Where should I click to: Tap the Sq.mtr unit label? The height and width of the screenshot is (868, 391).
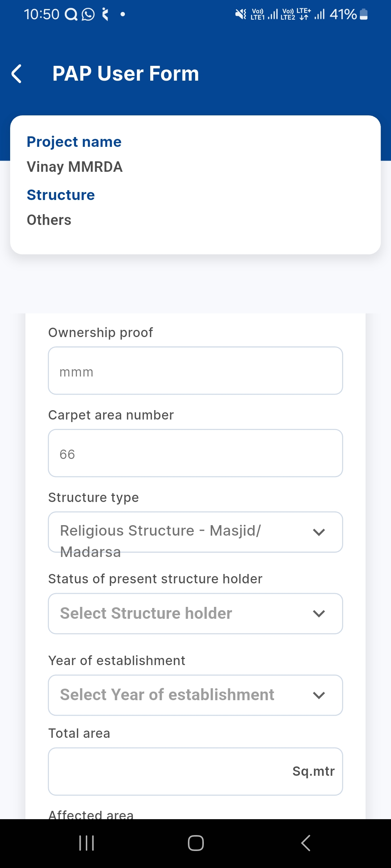(313, 771)
